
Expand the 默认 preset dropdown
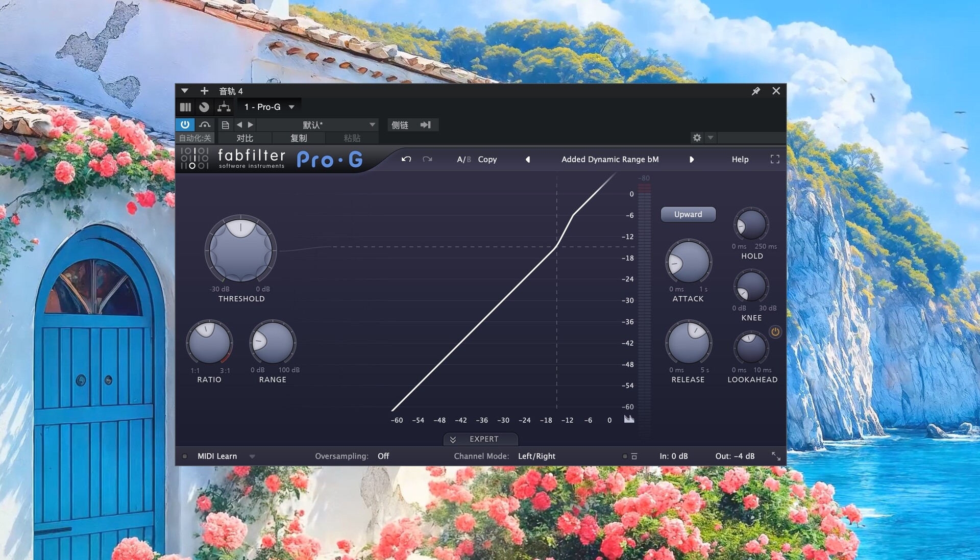pos(372,124)
